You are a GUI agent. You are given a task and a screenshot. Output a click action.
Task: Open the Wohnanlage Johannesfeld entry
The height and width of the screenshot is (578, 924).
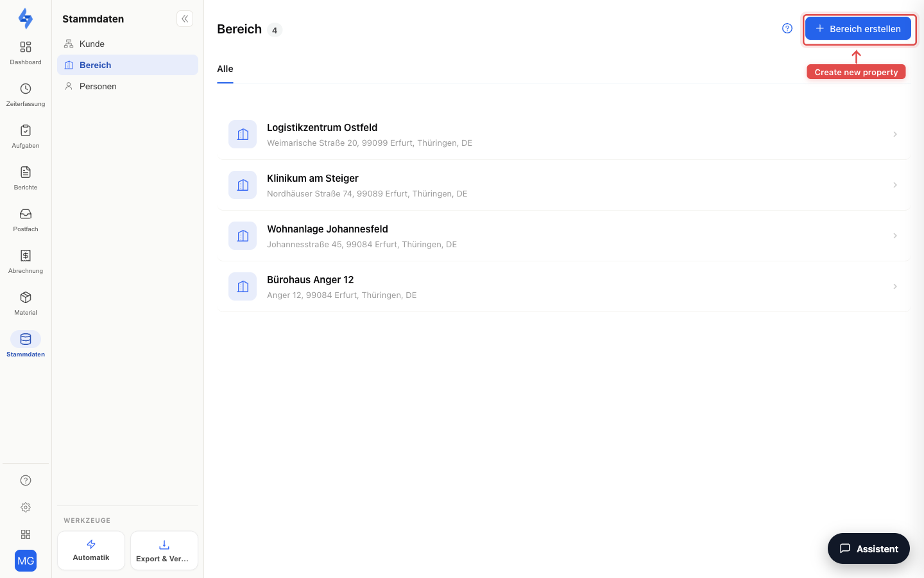pos(563,236)
